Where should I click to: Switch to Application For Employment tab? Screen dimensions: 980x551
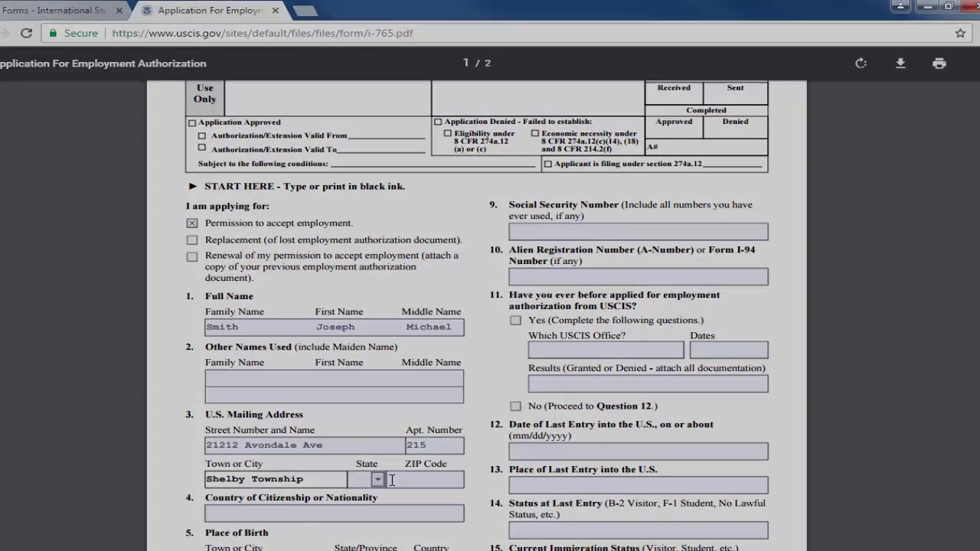[207, 11]
